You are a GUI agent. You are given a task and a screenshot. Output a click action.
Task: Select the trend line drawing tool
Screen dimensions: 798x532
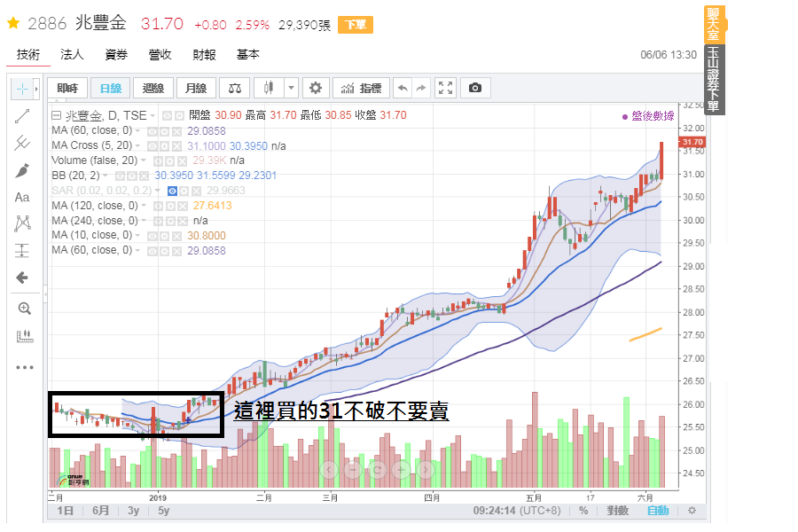(22, 116)
